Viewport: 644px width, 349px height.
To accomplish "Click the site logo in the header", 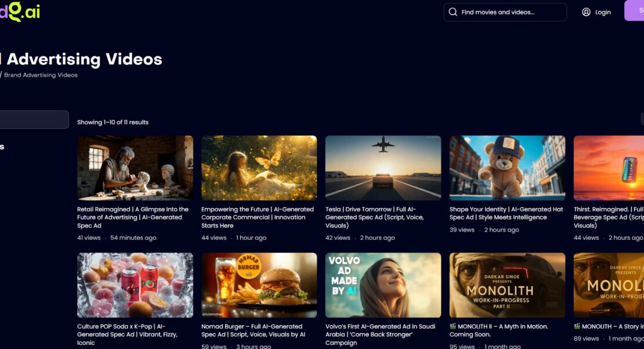I will pyautogui.click(x=20, y=11).
